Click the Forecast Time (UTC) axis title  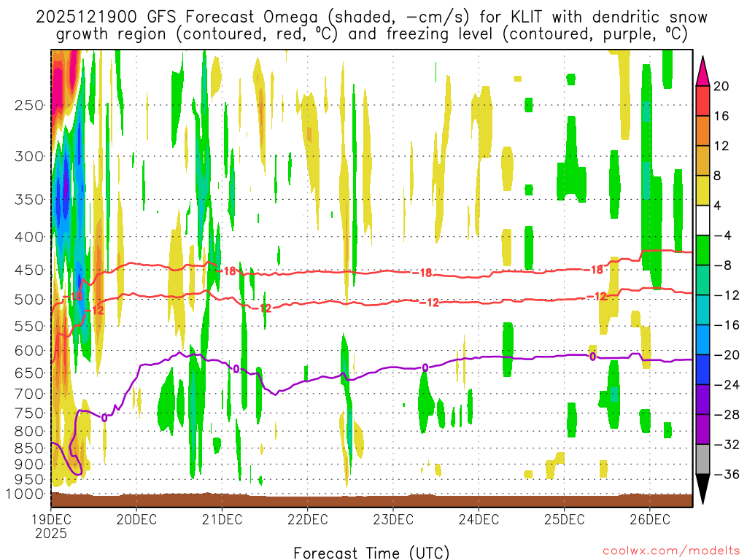pyautogui.click(x=371, y=553)
